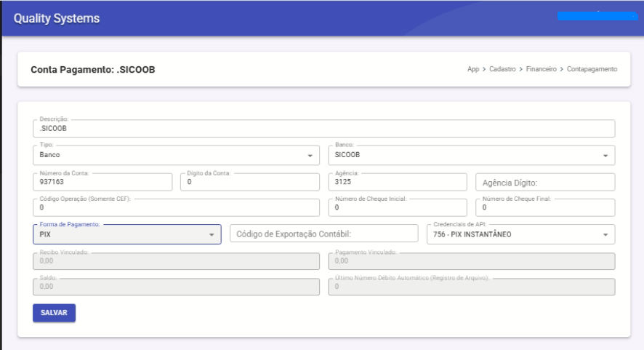The height and width of the screenshot is (350, 644).
Task: Click the Agência Dígito input field
Action: coord(544,183)
